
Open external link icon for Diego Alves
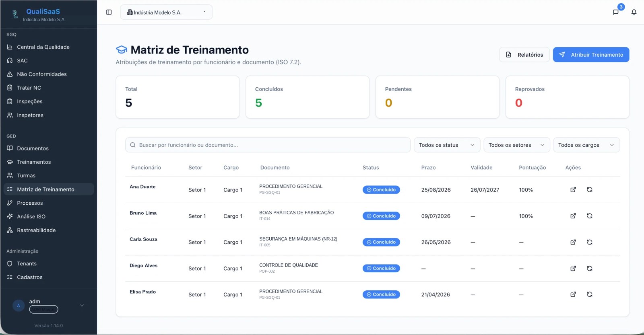coord(573,268)
